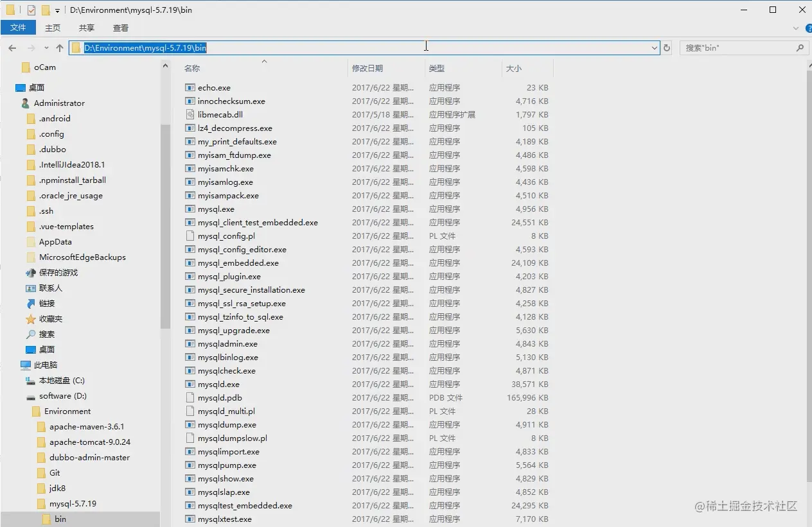Image resolution: width=812 pixels, height=527 pixels.
Task: Select the file mysql_upgrade.exe
Action: click(234, 331)
